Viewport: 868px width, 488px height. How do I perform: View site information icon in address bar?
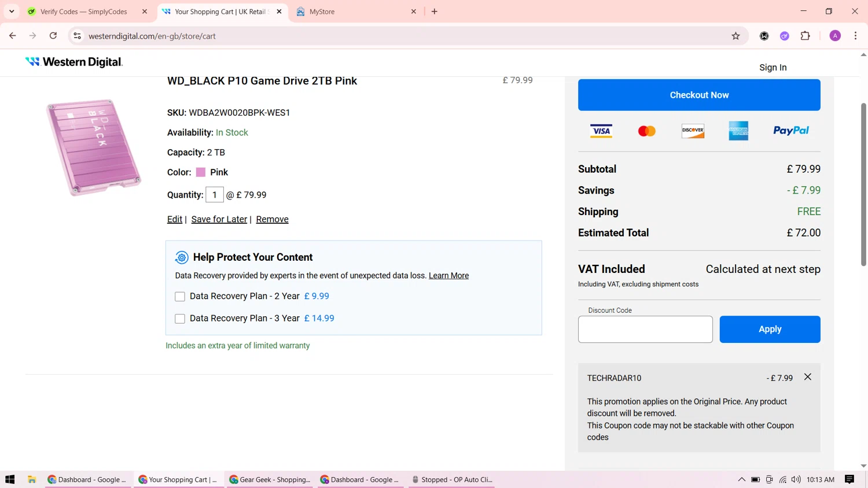[77, 36]
